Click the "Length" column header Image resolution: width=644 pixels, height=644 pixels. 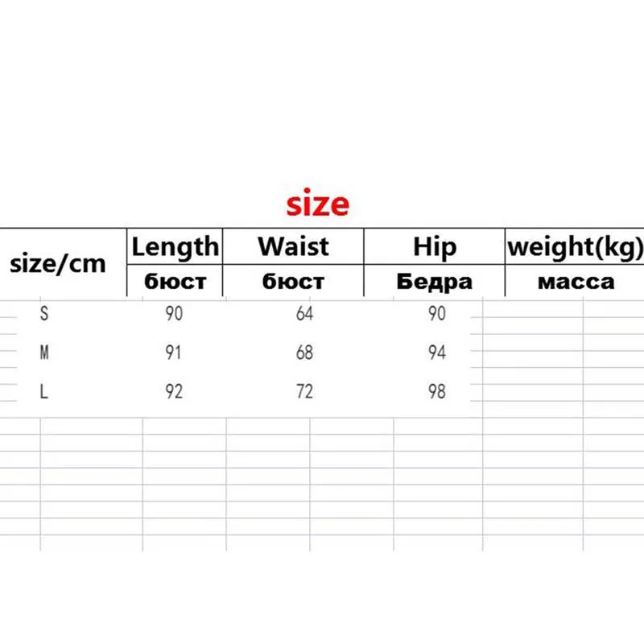[175, 246]
